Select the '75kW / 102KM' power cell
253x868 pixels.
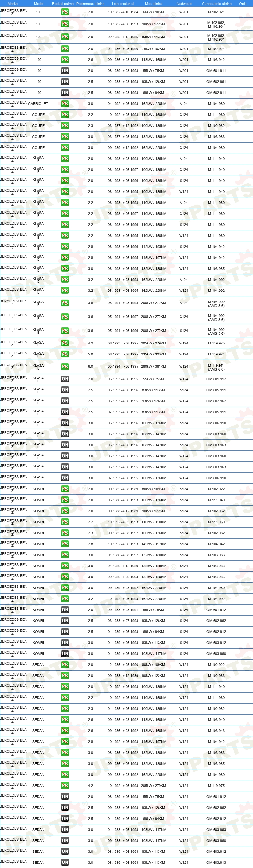click(153, 49)
